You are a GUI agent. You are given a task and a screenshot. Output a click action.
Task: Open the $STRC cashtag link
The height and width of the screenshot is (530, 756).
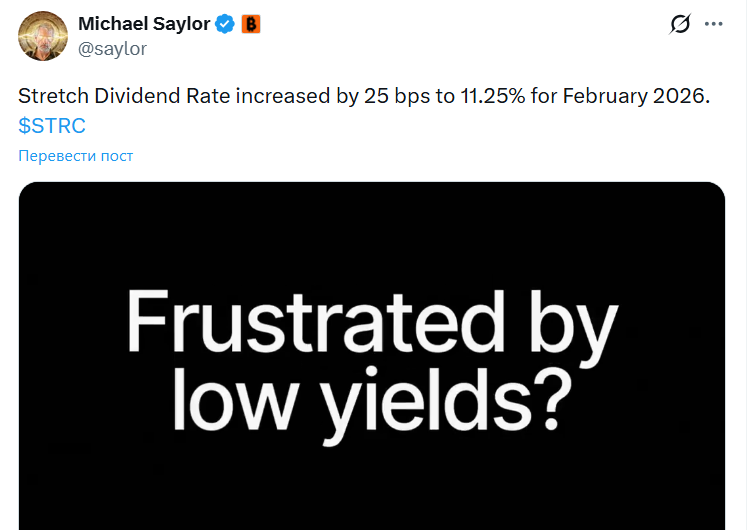(52, 126)
